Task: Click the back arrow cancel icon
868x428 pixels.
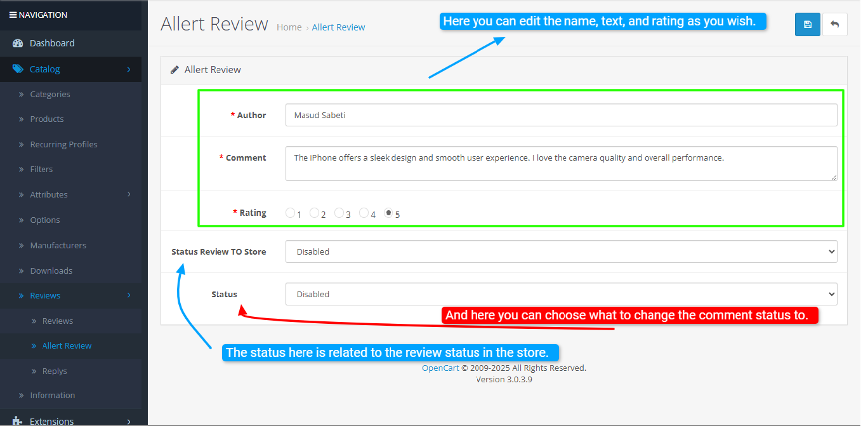Action: pos(834,25)
